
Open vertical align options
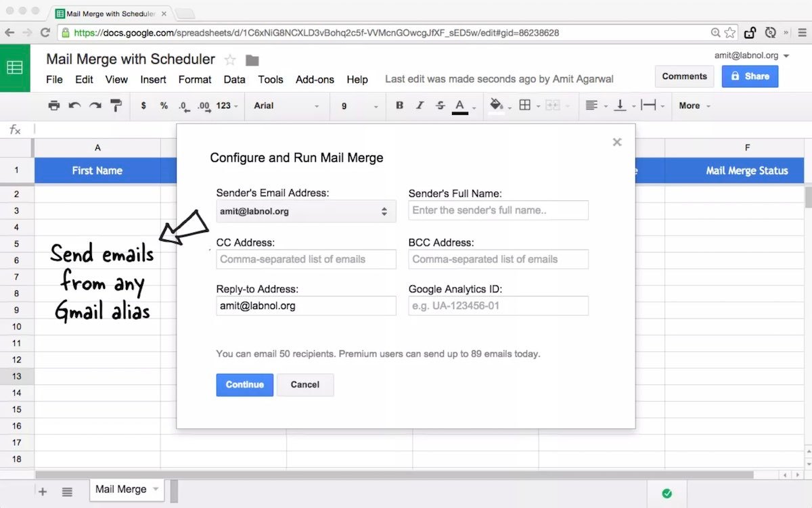pos(619,106)
